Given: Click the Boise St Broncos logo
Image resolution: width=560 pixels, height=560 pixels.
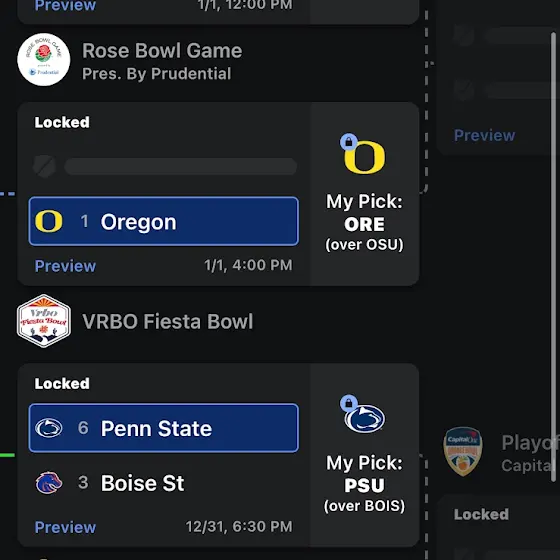Looking at the screenshot, I should (49, 482).
